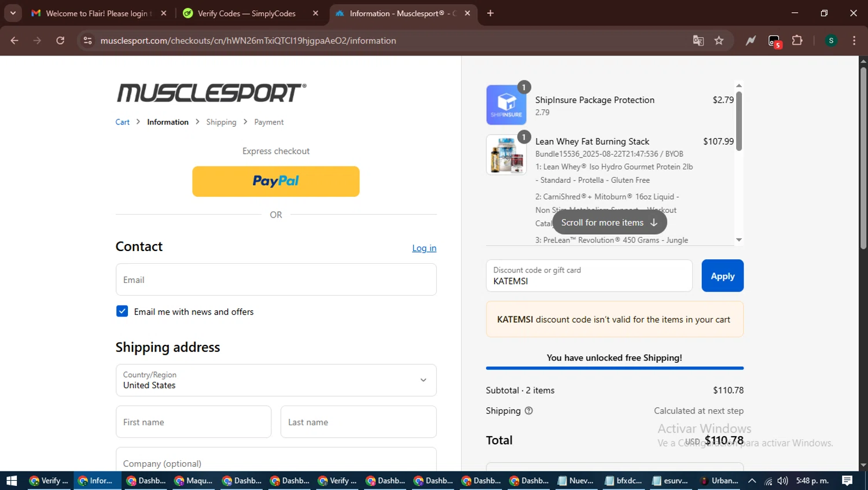Go back to Cart breadcrumb
The width and height of the screenshot is (868, 490).
coord(122,122)
